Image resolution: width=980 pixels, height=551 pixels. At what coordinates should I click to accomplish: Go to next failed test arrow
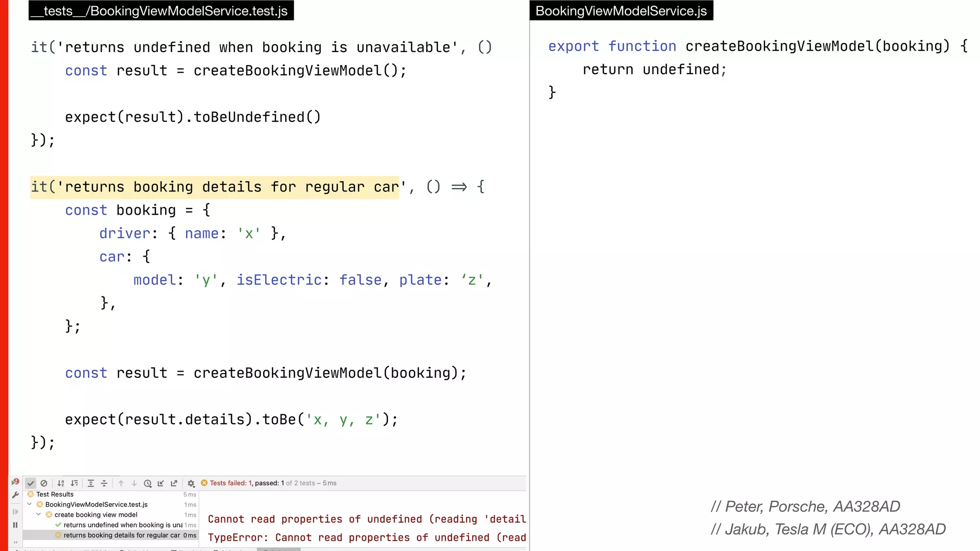tap(134, 483)
